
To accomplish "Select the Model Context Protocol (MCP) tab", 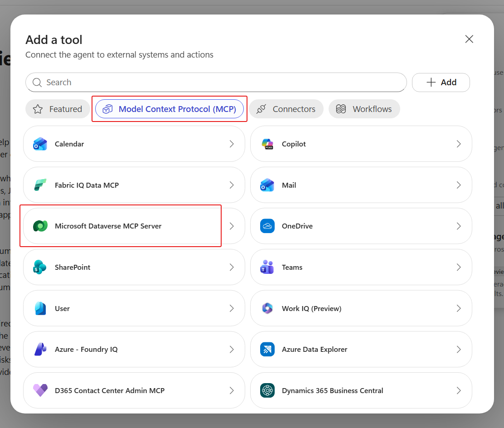I will click(x=170, y=109).
